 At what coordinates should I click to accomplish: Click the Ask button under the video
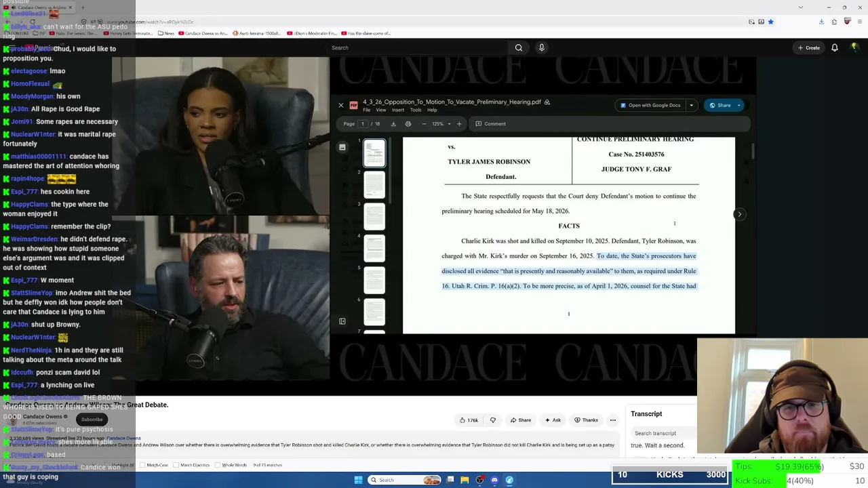553,420
